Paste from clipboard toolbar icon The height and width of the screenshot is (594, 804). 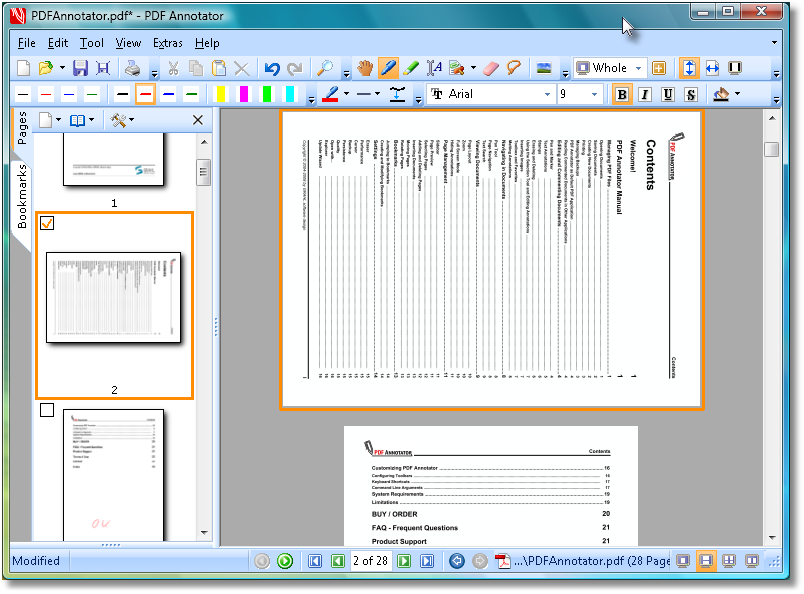point(219,68)
